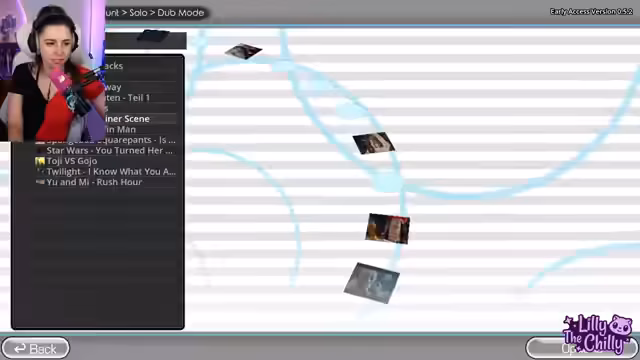640x360 pixels.
Task: Choose Twilight - I Know What You track
Action: [106, 172]
